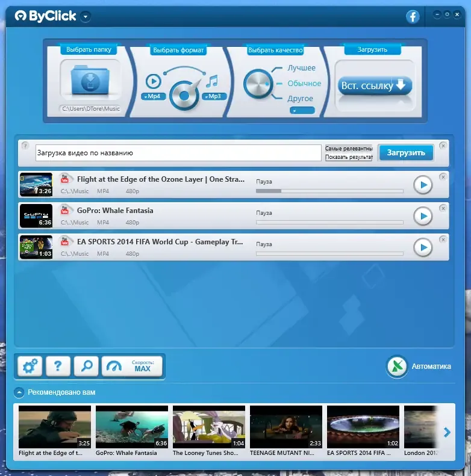Click the help question mark beside search field
Image resolution: width=471 pixels, height=476 pixels.
pos(25,146)
